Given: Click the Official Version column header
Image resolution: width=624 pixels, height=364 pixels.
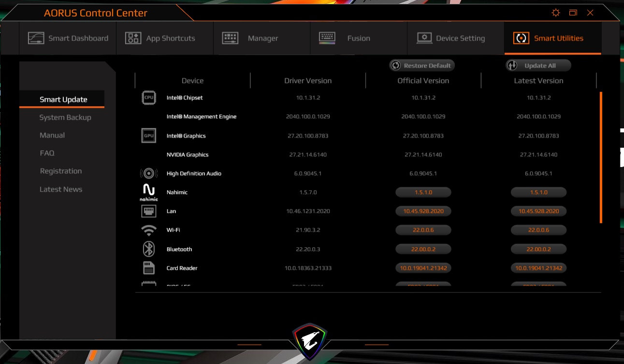Looking at the screenshot, I should pyautogui.click(x=423, y=81).
